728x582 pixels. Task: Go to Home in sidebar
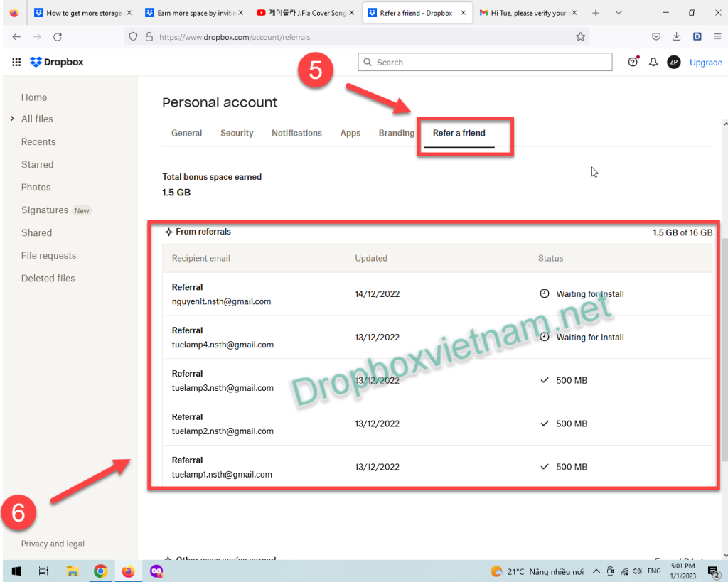click(x=34, y=97)
